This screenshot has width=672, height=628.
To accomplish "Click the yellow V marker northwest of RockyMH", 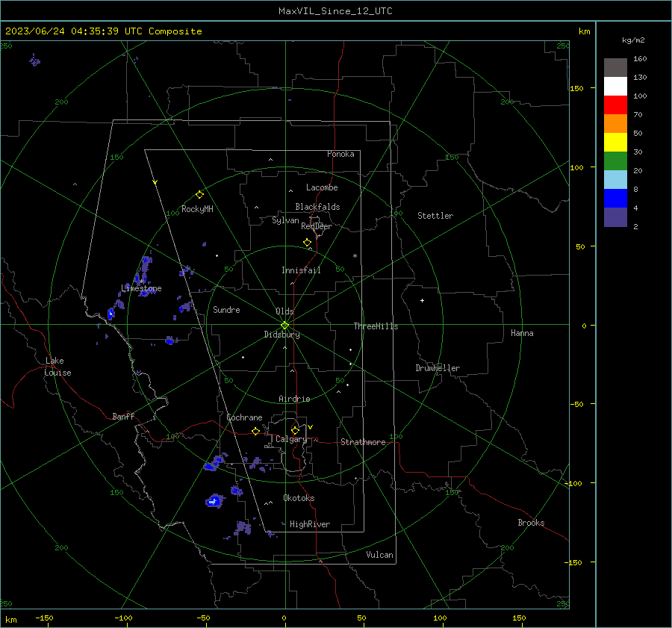I will coord(155,183).
